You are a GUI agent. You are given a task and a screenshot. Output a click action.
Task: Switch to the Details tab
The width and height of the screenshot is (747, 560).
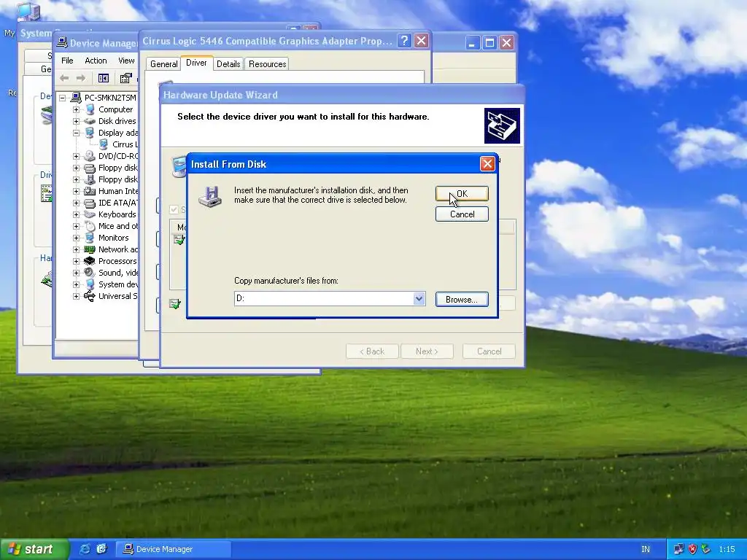coord(228,64)
